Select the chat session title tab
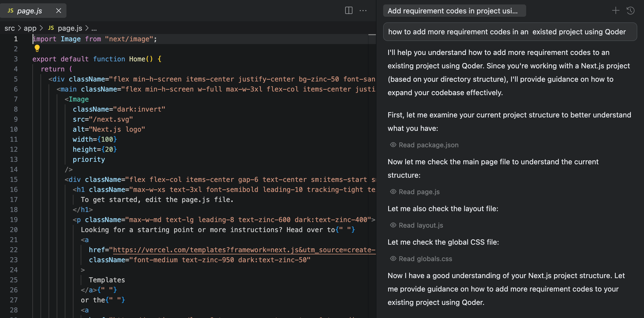Viewport: 644px width, 318px height. 454,11
